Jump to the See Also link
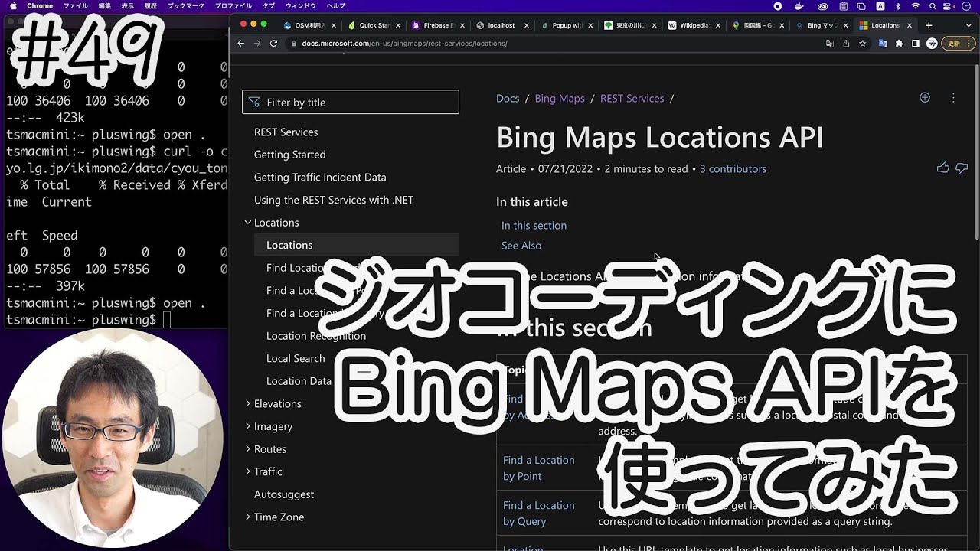This screenshot has width=980, height=551. click(x=521, y=245)
